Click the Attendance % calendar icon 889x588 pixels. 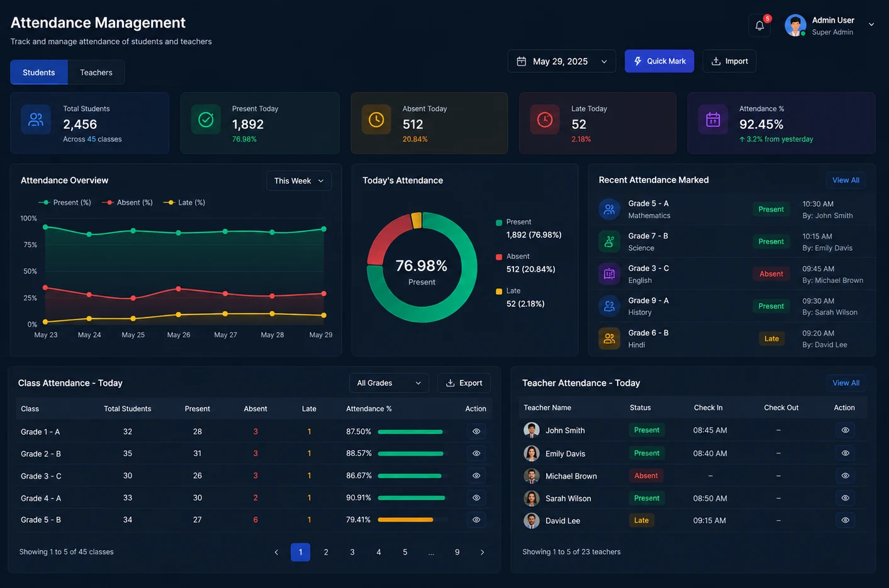click(713, 119)
